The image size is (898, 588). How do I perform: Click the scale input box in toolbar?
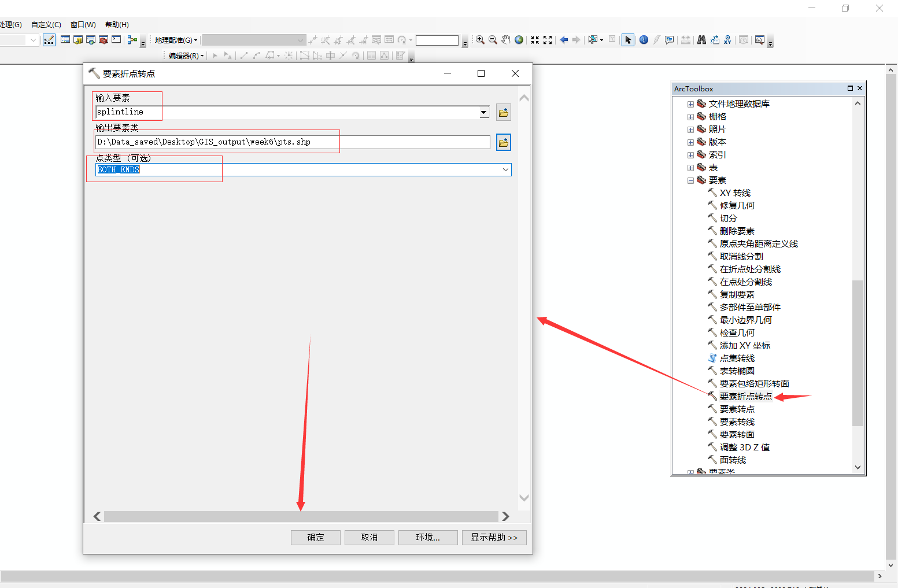point(437,40)
